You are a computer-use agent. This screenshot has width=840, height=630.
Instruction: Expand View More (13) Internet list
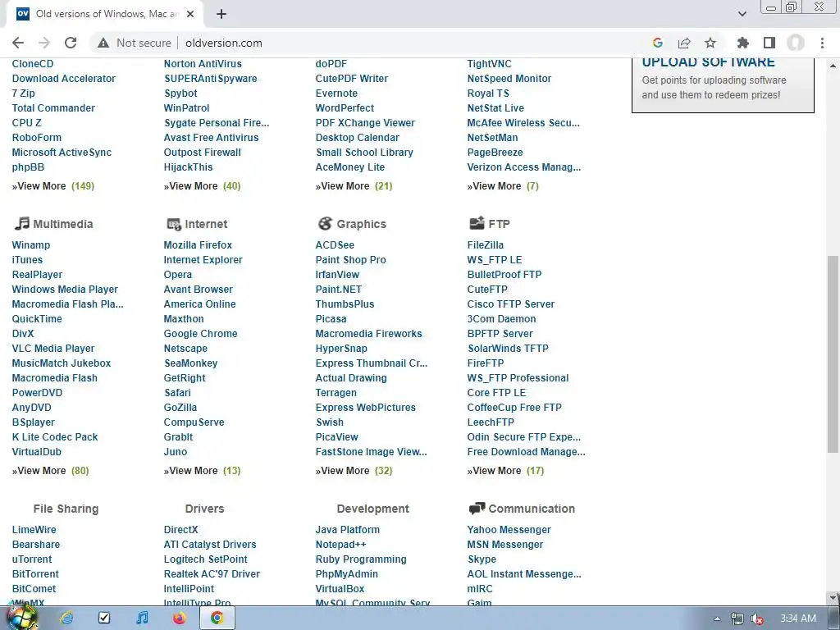[x=202, y=470]
